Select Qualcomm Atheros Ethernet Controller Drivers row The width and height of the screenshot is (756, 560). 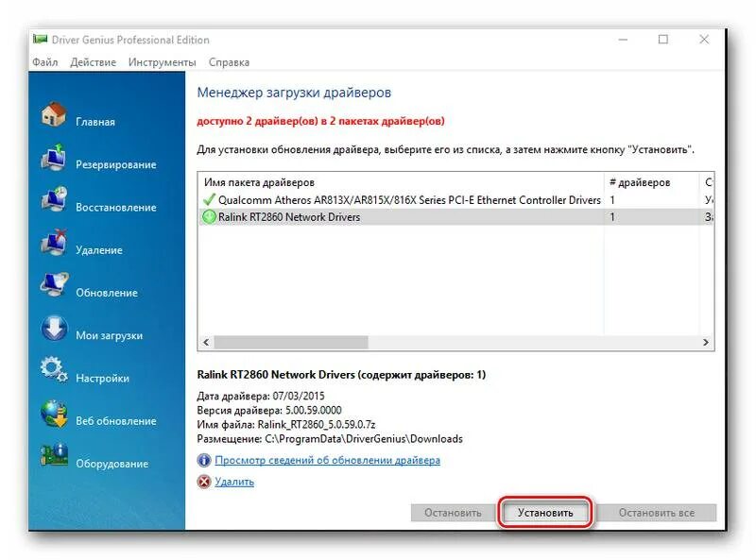pyautogui.click(x=456, y=199)
